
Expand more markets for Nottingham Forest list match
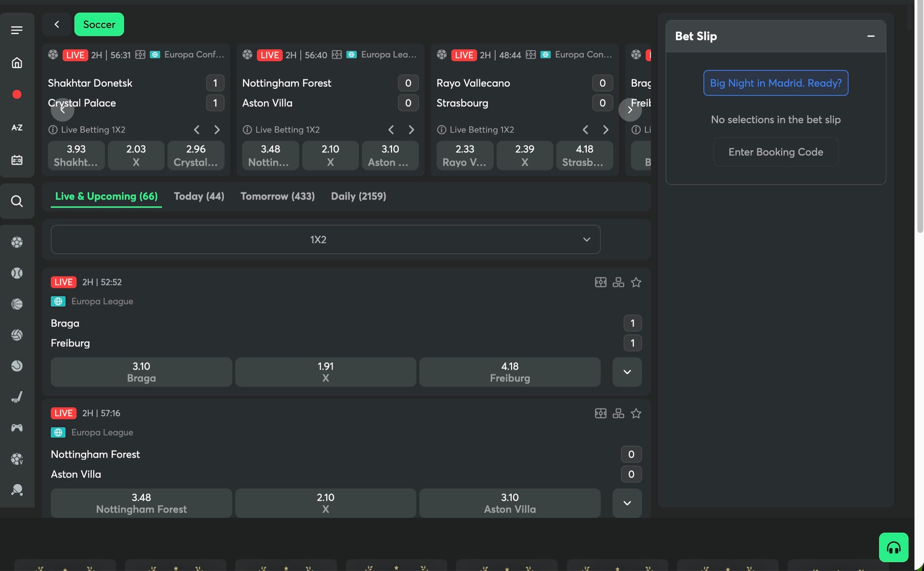click(x=627, y=503)
